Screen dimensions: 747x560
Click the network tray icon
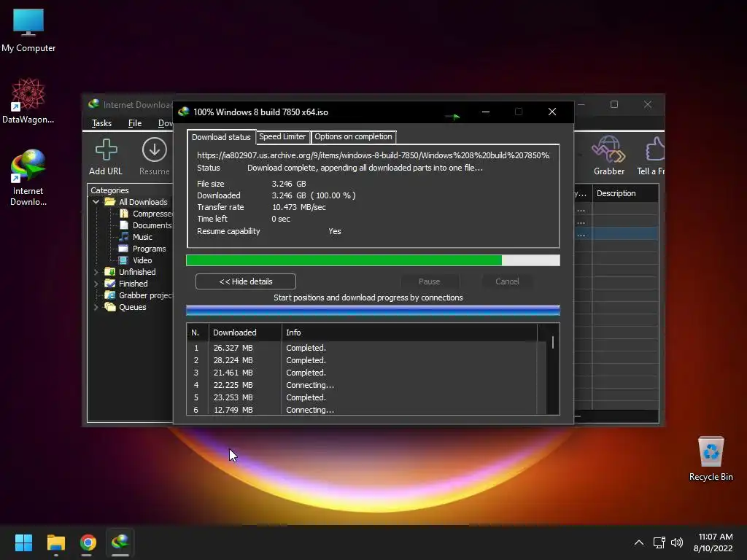click(659, 542)
